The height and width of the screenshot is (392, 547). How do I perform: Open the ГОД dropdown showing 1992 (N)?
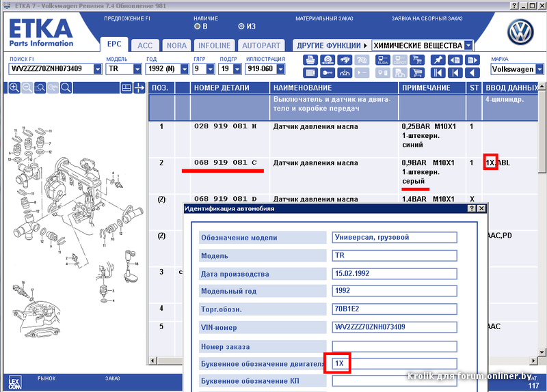184,69
